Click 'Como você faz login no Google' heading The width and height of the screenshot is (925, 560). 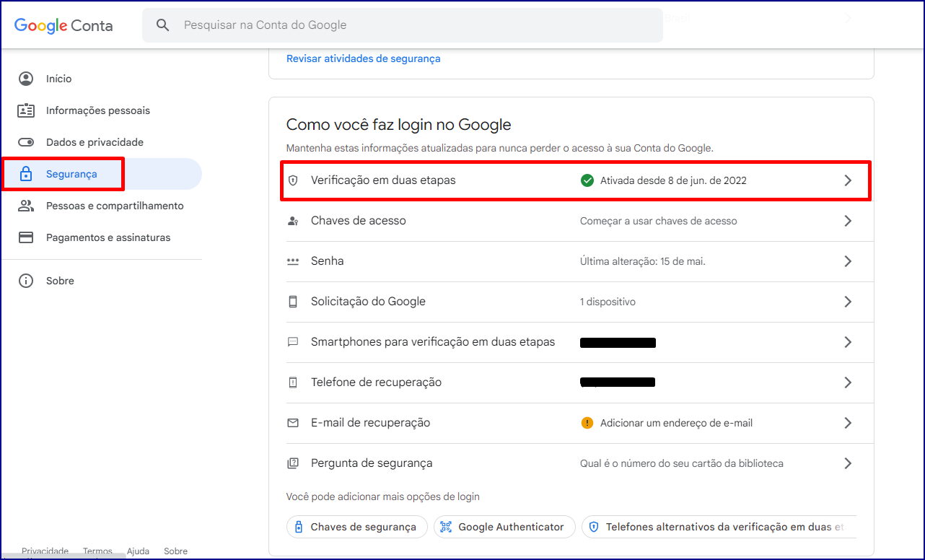[398, 125]
